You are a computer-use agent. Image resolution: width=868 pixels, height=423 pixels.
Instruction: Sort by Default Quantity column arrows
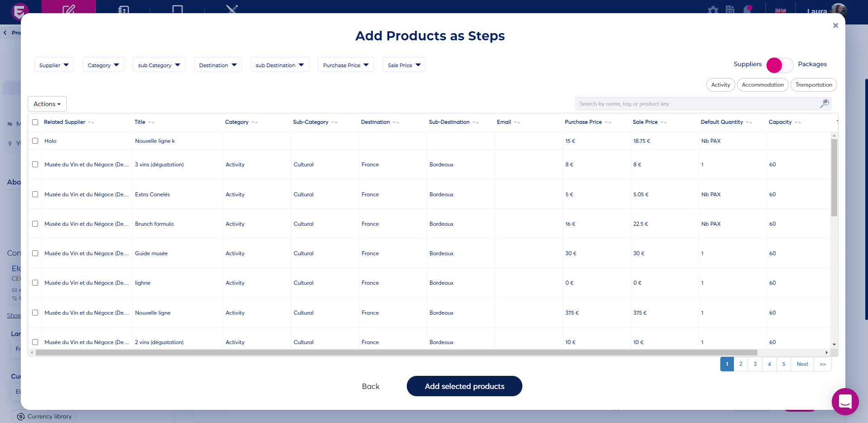click(x=749, y=122)
